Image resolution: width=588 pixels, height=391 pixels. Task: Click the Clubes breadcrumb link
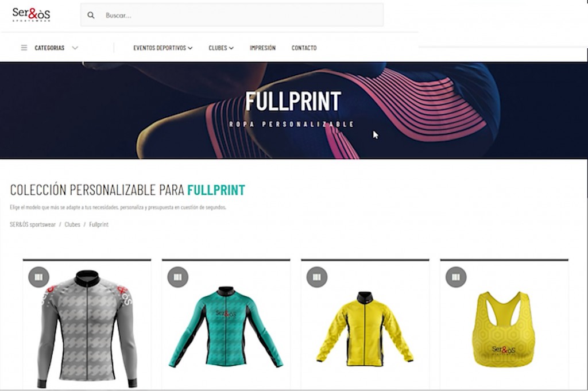(72, 224)
